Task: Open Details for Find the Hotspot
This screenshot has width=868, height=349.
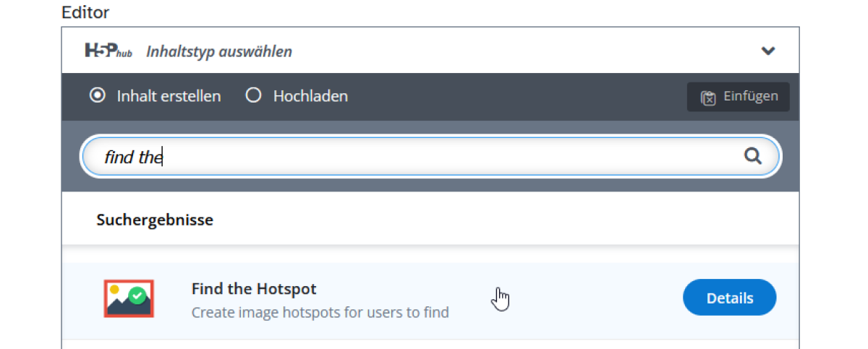Action: pos(729,298)
